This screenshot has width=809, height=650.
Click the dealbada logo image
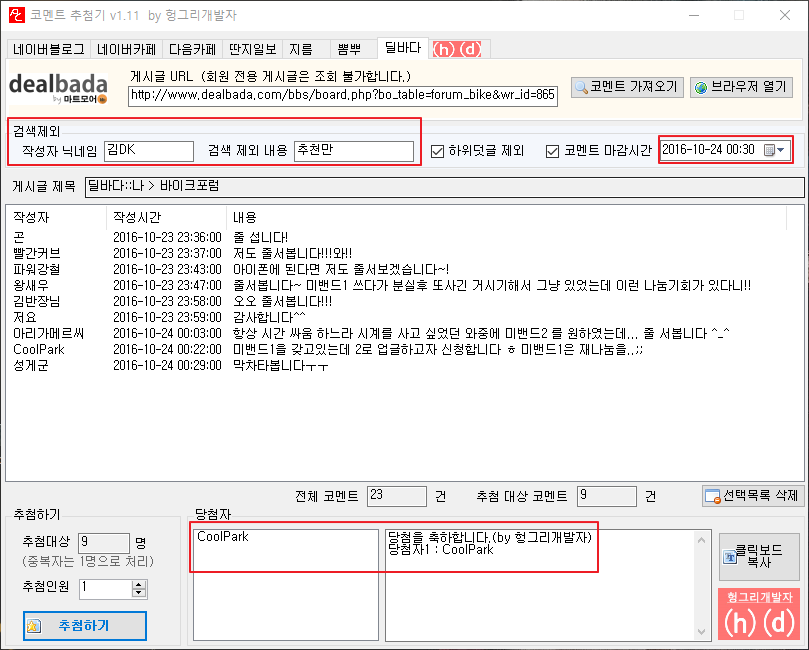(x=58, y=88)
